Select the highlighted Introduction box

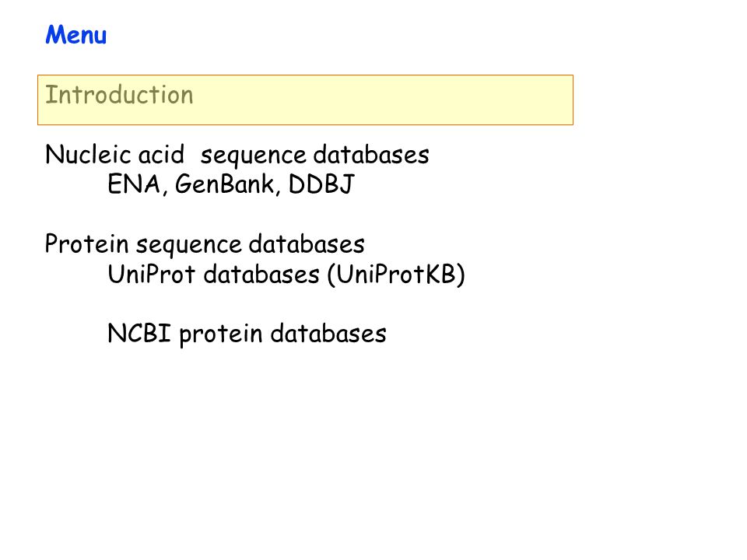tap(305, 100)
